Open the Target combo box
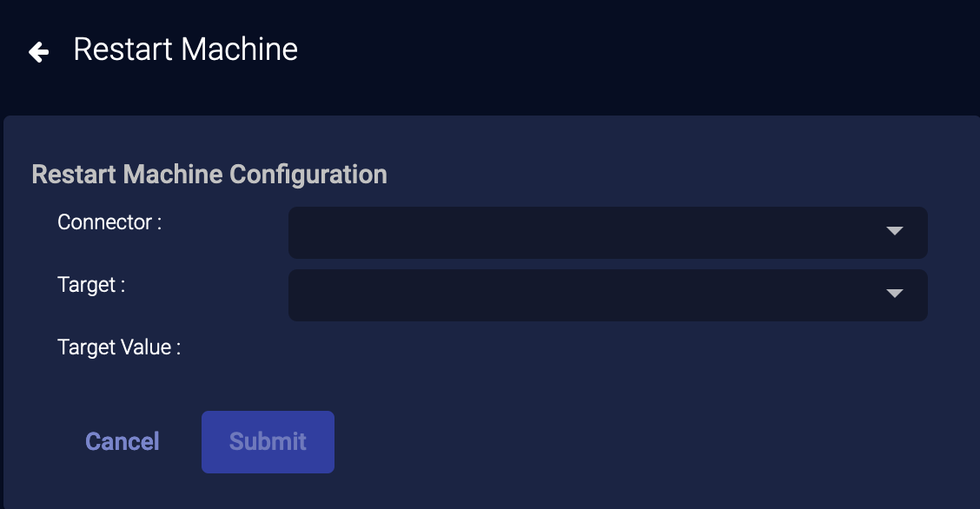 pyautogui.click(x=607, y=295)
